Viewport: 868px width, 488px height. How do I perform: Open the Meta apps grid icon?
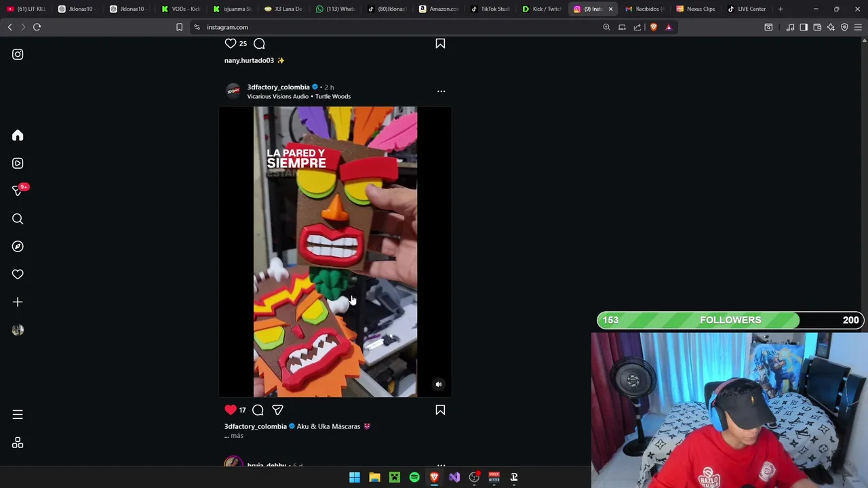(18, 443)
